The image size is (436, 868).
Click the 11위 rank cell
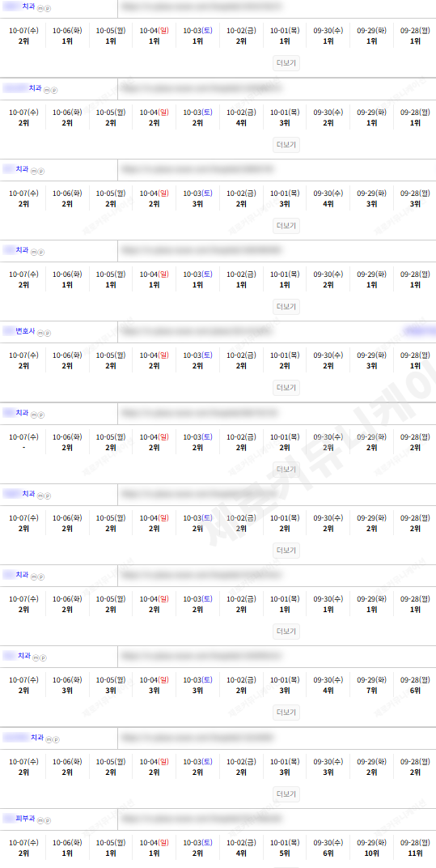coord(415,853)
